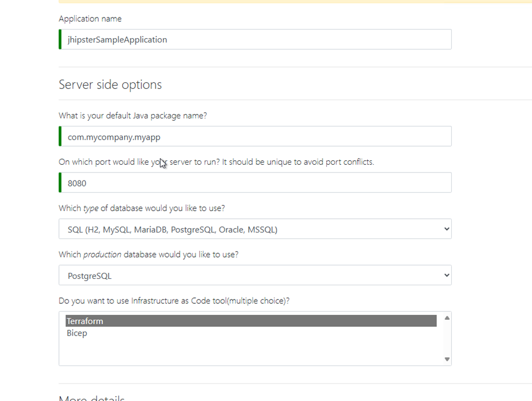Click the "Which production database" label
532x401 pixels.
point(148,255)
